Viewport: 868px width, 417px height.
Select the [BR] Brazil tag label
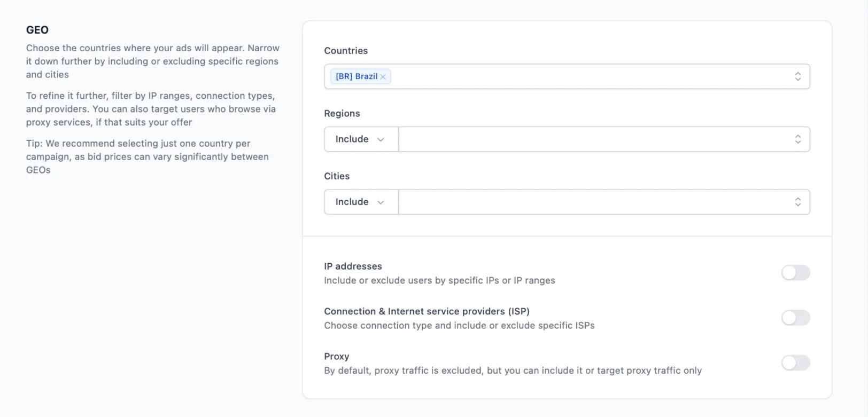click(x=356, y=76)
